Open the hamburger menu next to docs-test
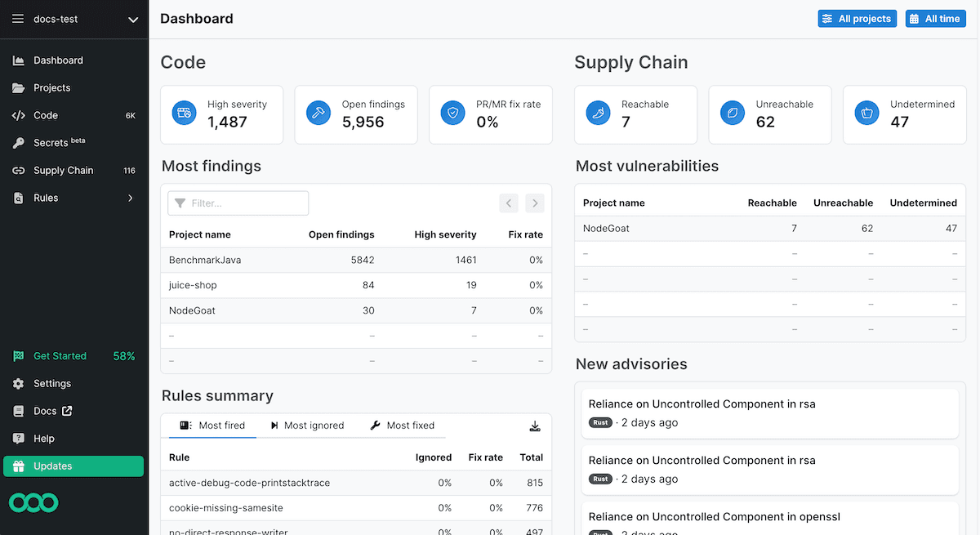The height and width of the screenshot is (535, 980). 18,18
